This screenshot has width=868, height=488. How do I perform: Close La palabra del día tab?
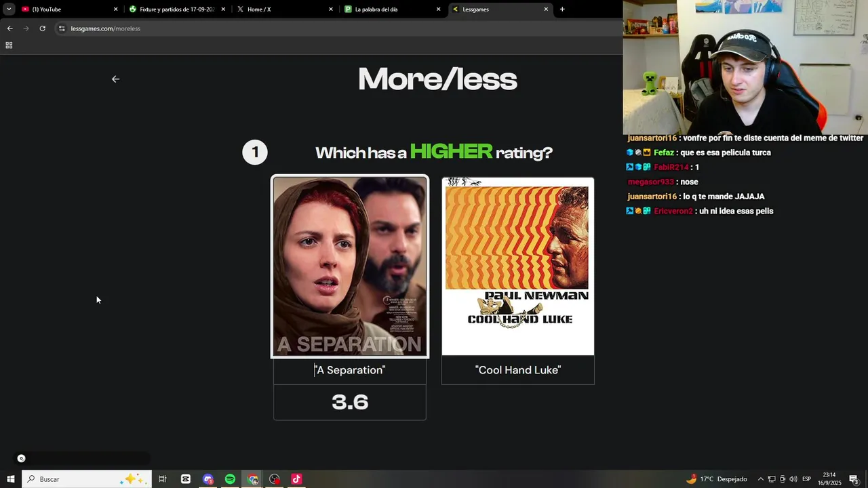pyautogui.click(x=438, y=9)
